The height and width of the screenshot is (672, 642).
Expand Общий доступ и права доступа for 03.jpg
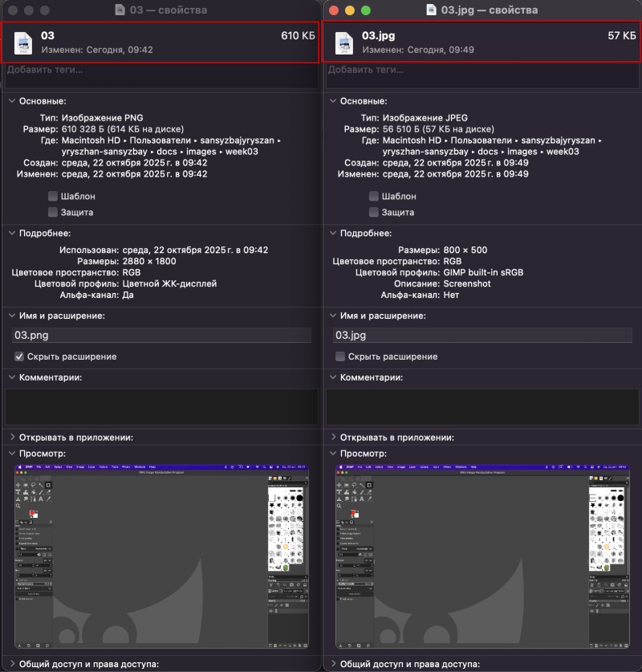tap(333, 664)
